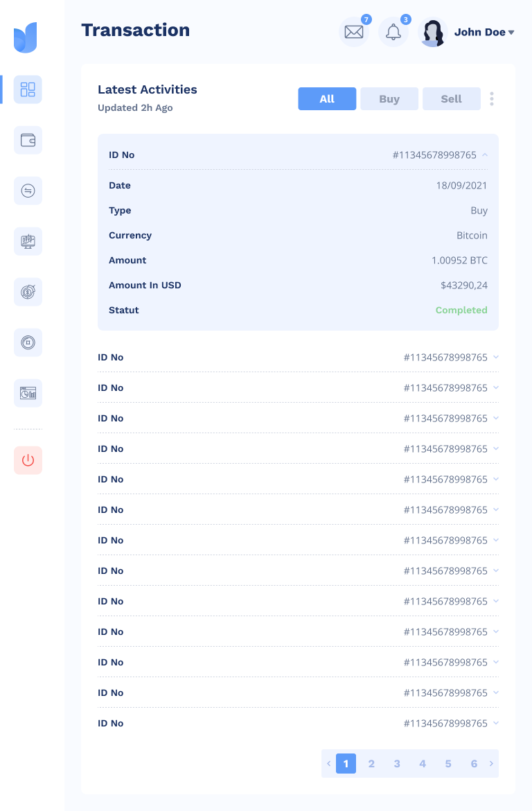Open the analytics pie chart sidebar icon

click(x=28, y=393)
